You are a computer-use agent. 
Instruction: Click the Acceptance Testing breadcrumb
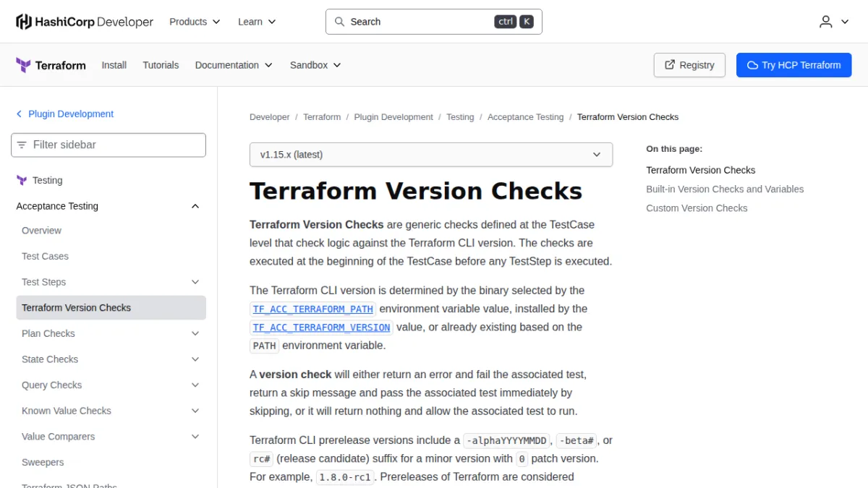coord(525,117)
